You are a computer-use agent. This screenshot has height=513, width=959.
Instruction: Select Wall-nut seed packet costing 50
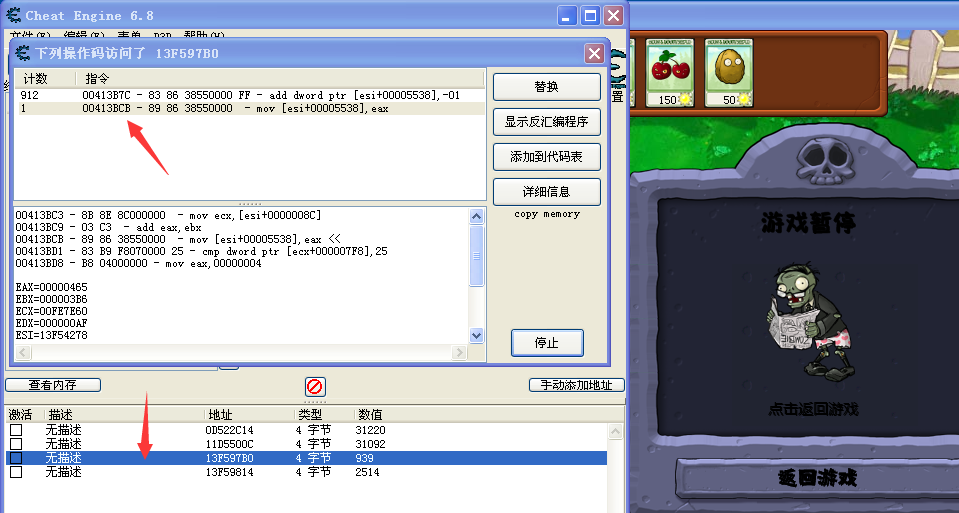tap(729, 73)
